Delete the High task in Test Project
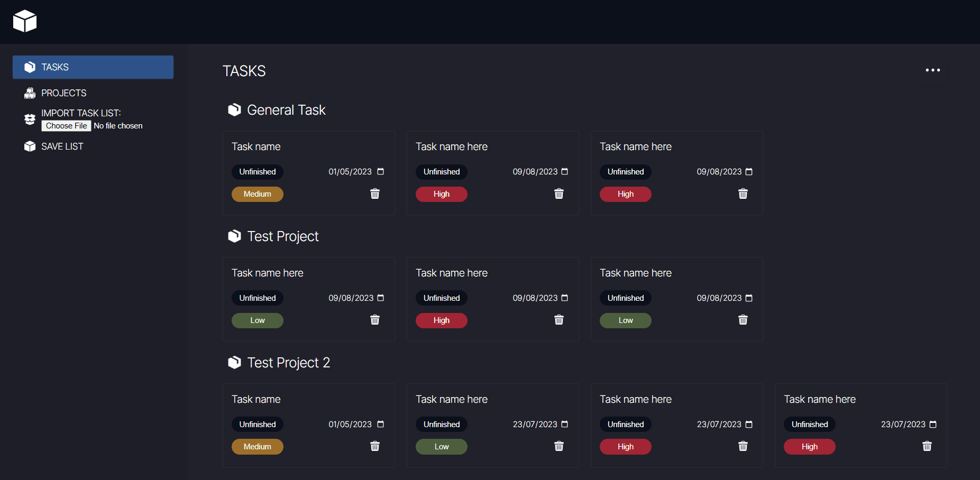 click(x=559, y=320)
